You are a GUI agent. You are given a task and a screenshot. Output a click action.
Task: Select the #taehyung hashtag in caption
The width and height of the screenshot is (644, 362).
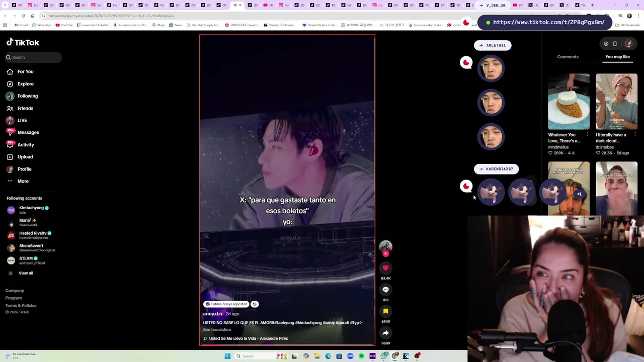pos(284,323)
